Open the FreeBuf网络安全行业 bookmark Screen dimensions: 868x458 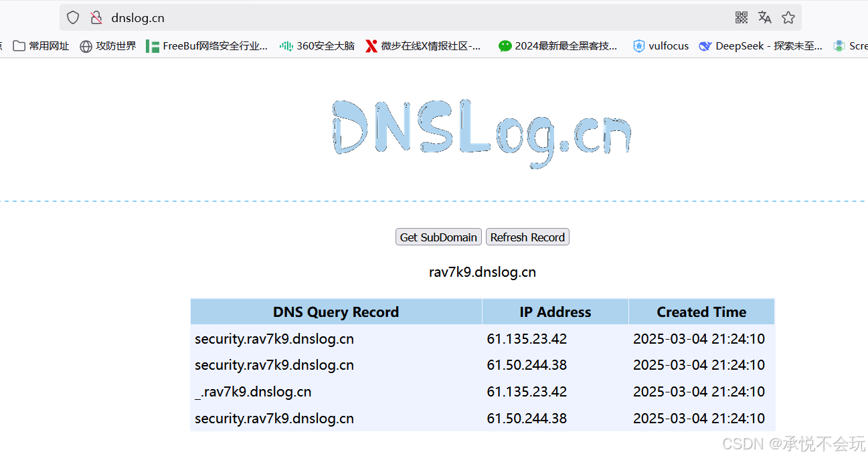tap(207, 46)
